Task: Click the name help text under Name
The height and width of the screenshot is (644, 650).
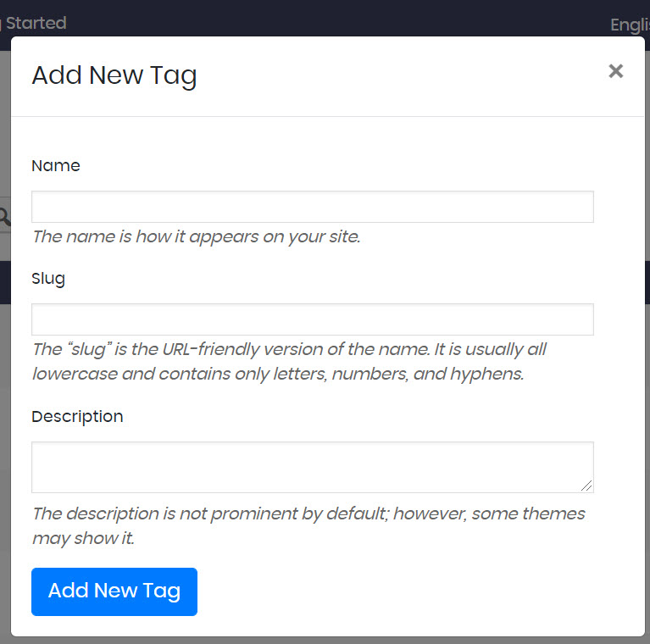Action: pos(196,236)
